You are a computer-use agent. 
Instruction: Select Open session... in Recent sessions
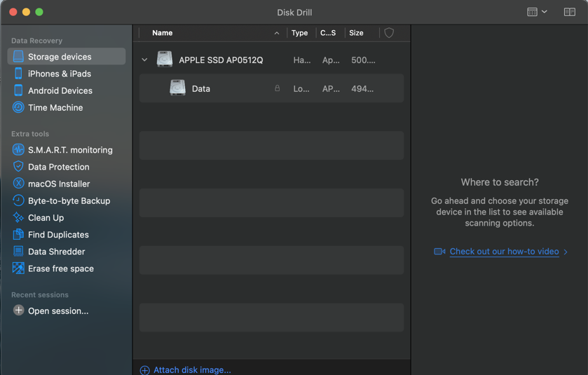pyautogui.click(x=58, y=311)
